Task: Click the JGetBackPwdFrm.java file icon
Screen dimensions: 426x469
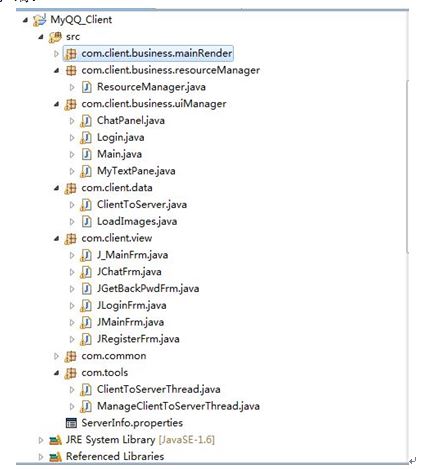Action: click(86, 289)
